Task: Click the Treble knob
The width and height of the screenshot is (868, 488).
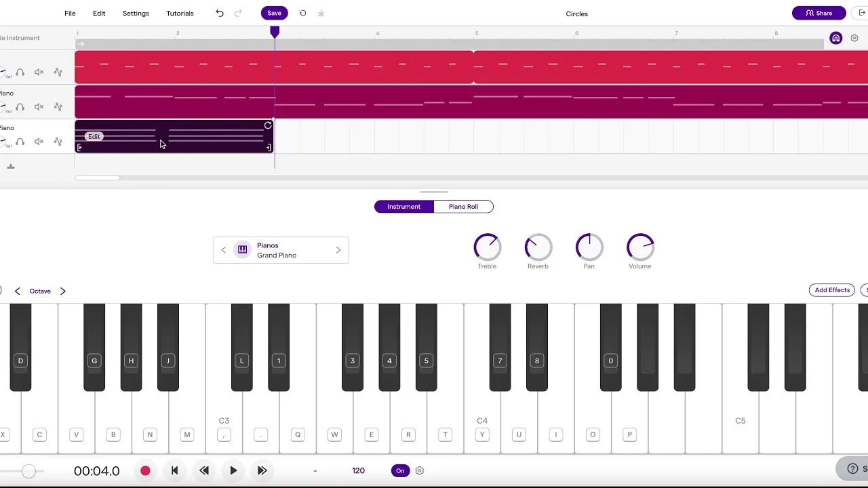Action: (x=487, y=247)
